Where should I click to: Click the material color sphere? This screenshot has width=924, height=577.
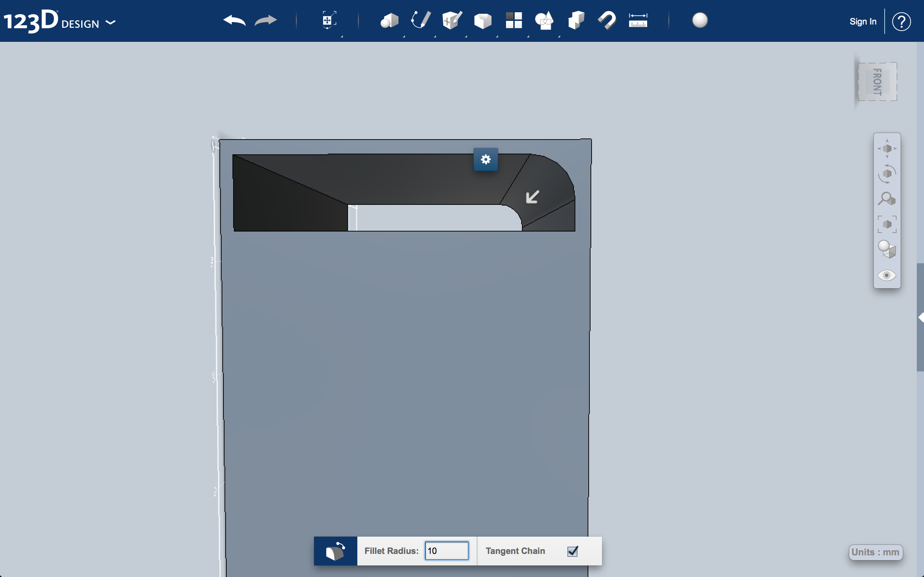tap(699, 21)
